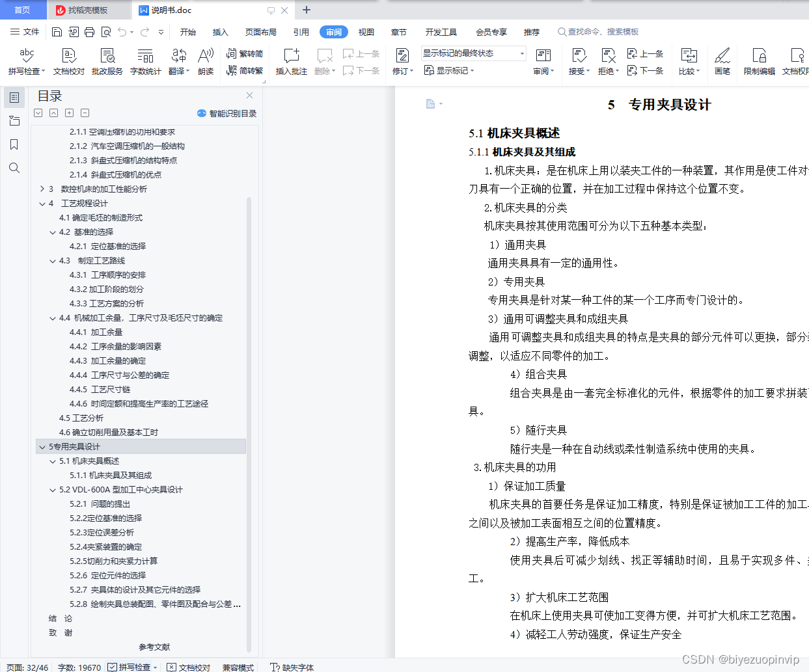Accept the change (接受)
The height and width of the screenshot is (672, 809).
point(579,62)
